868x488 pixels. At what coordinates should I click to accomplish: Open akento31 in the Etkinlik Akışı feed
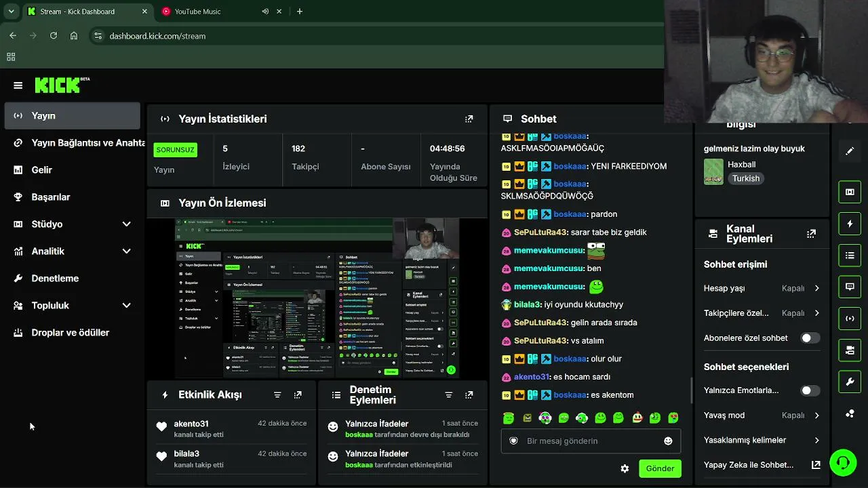point(191,424)
